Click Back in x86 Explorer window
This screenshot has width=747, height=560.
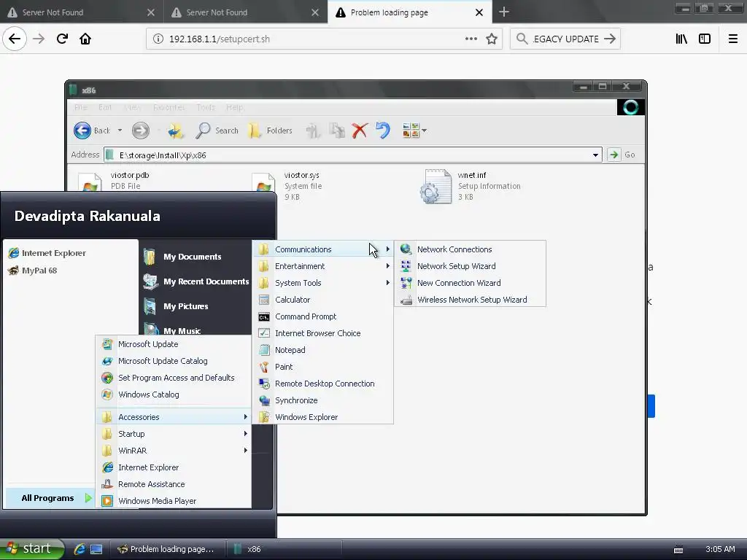tap(92, 131)
